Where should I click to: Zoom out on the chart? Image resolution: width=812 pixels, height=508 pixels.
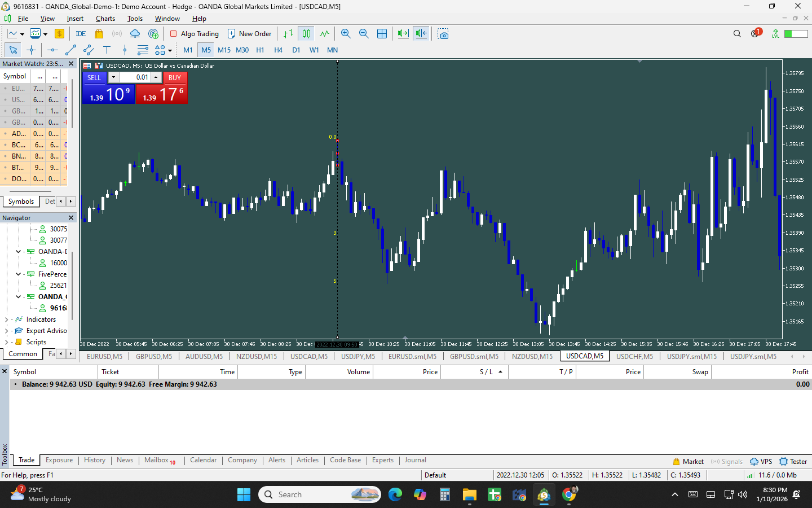point(364,34)
